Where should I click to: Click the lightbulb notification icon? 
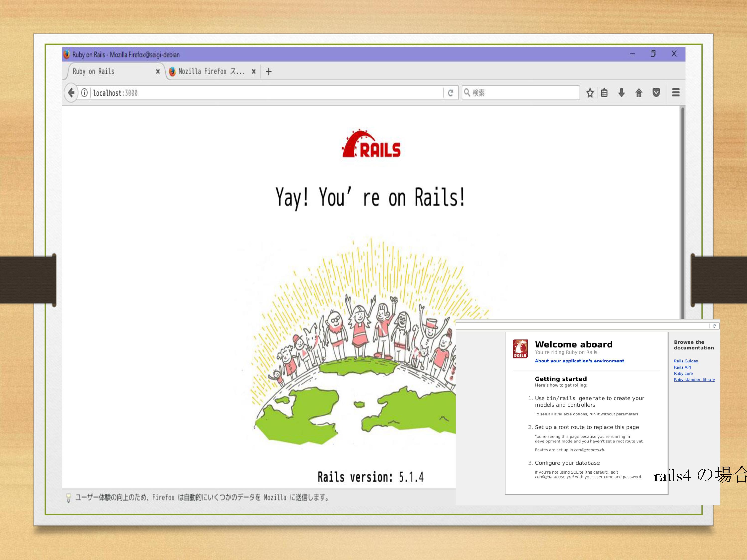[68, 498]
